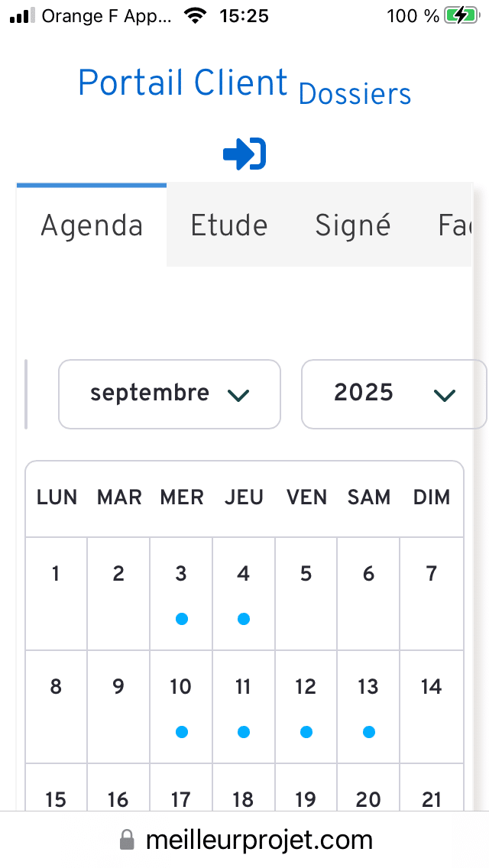Tap the padlock icon in address bar
This screenshot has height=868, width=489.
click(127, 841)
